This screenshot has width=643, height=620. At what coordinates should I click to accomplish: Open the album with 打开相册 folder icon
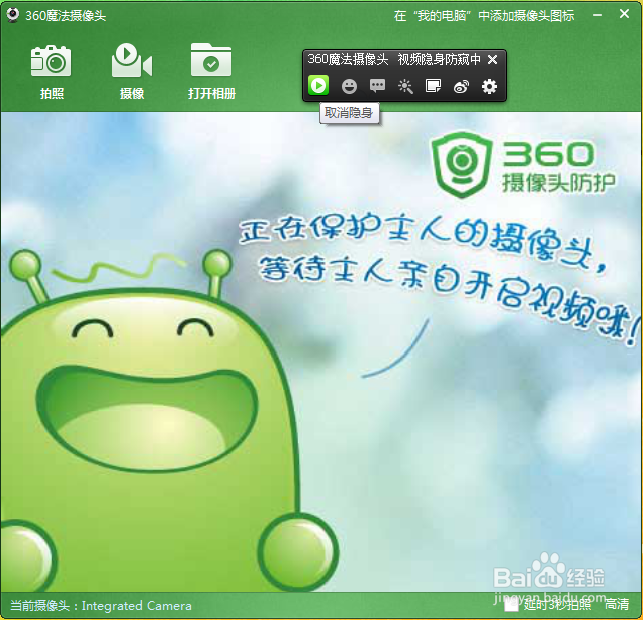pos(211,60)
